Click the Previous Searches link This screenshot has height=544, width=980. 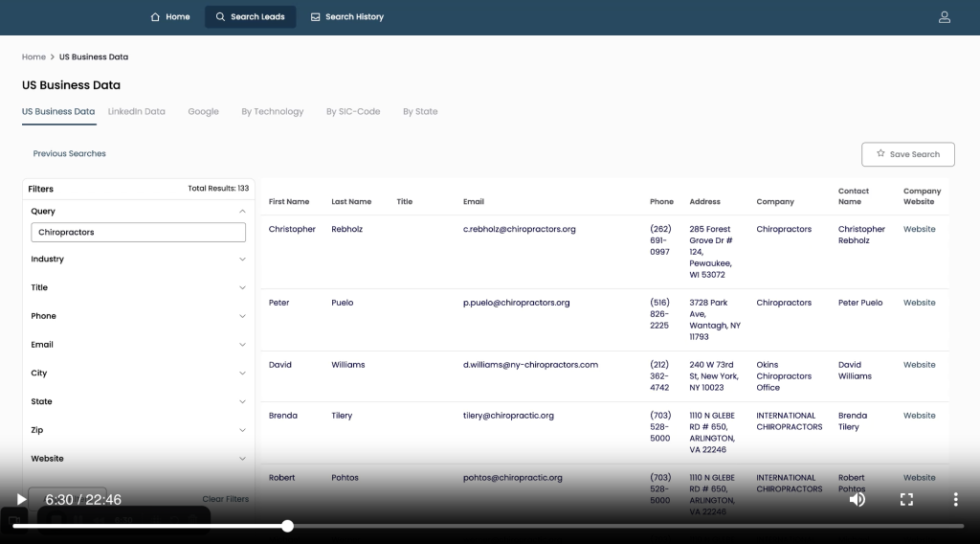click(69, 154)
